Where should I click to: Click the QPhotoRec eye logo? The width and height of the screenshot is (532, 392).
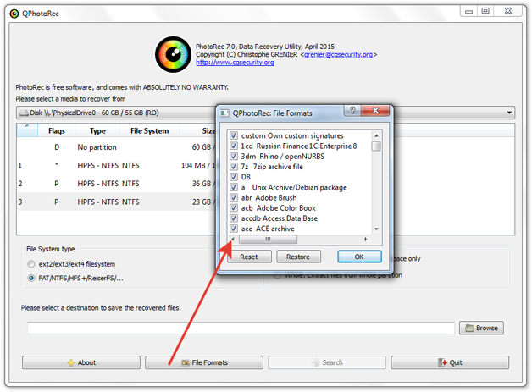173,54
